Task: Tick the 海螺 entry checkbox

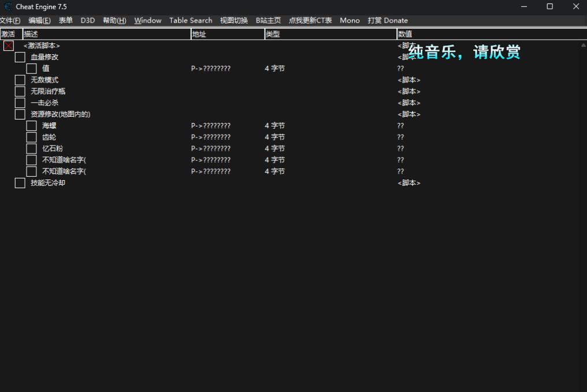Action: (31, 126)
